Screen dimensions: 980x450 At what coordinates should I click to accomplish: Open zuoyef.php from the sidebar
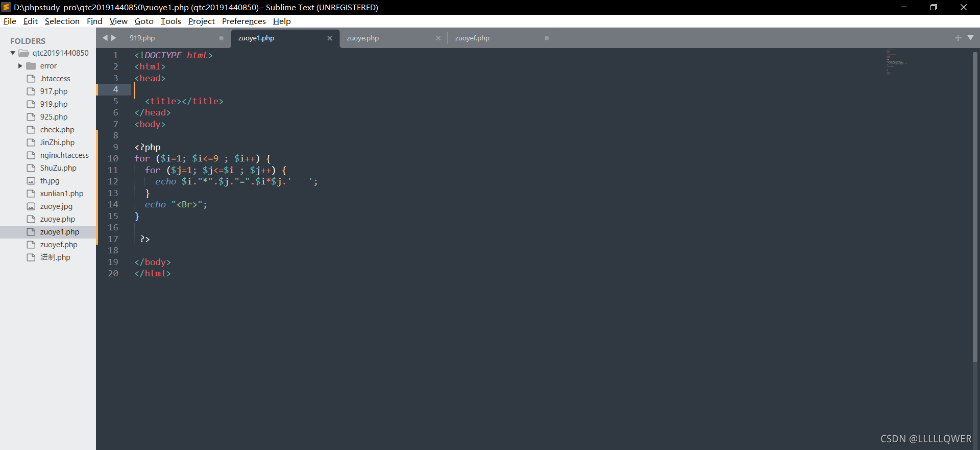click(x=59, y=245)
